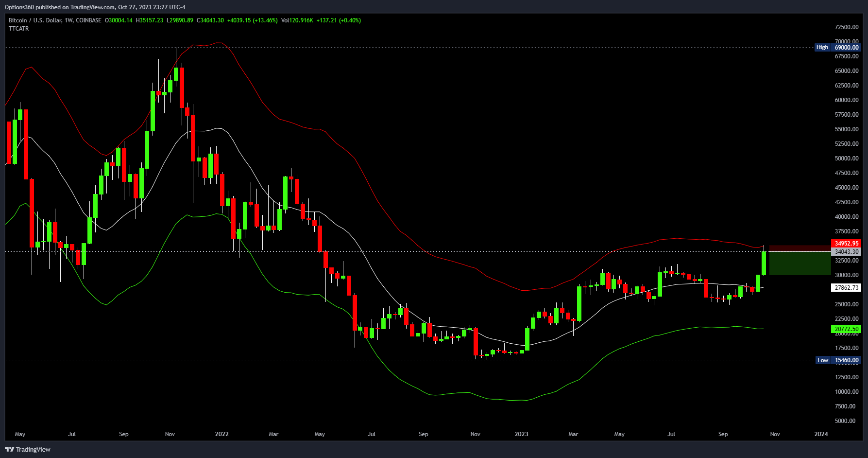This screenshot has width=868, height=458.
Task: Click the 30000.00 price axis label
Action: [847, 275]
